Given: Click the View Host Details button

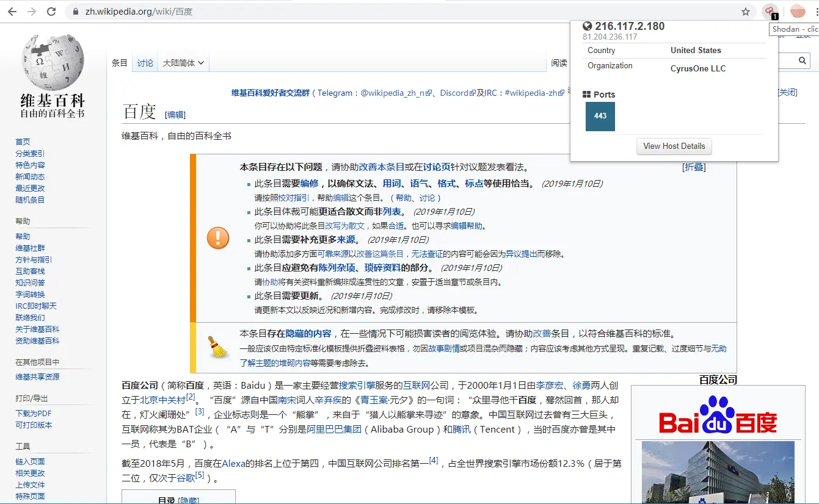Looking at the screenshot, I should point(674,146).
